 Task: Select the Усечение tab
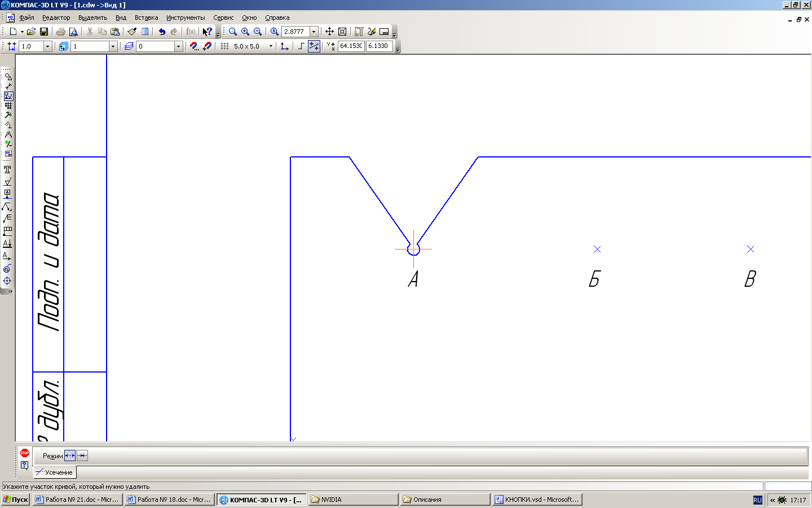pos(55,472)
